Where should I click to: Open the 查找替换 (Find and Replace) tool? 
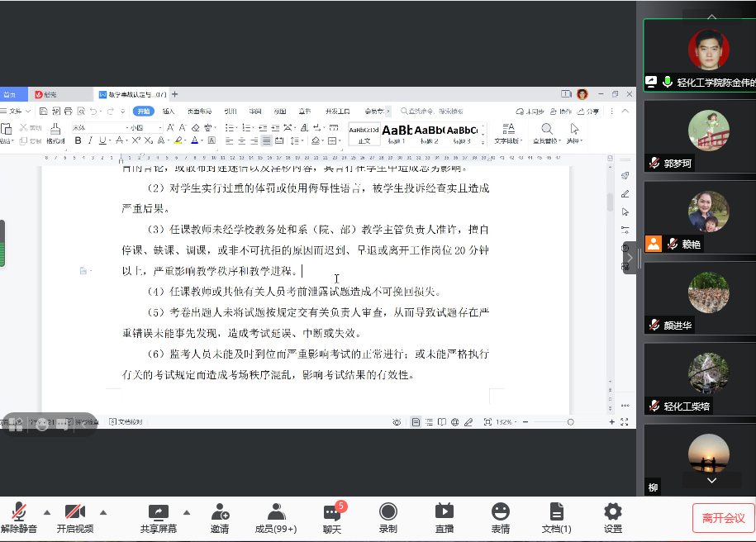coord(546,132)
